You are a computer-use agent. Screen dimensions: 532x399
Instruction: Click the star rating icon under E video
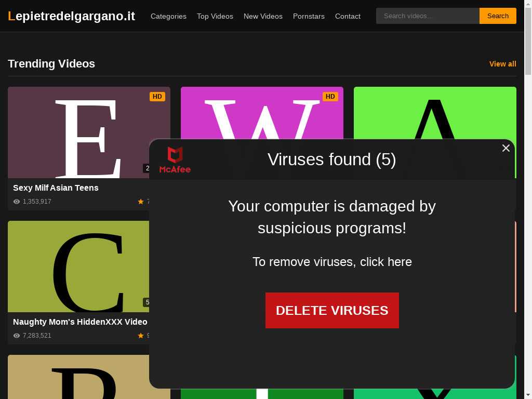[x=140, y=202]
